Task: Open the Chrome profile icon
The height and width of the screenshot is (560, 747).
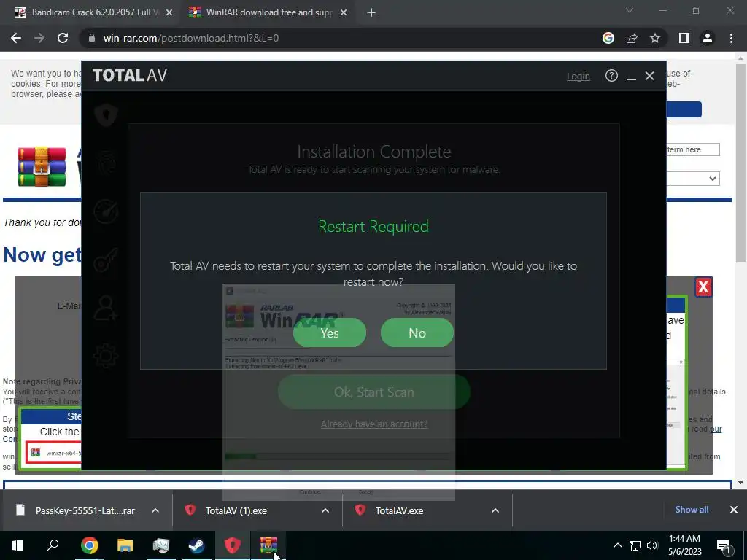Action: (x=708, y=38)
